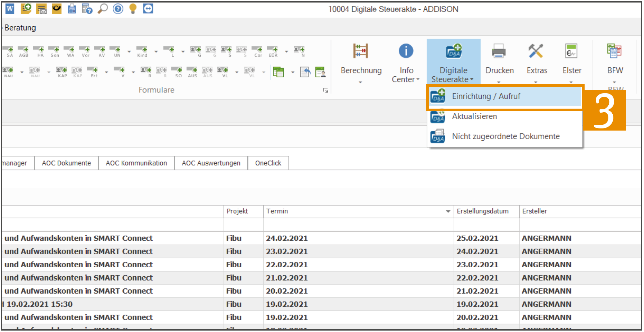644x332 pixels.
Task: Click the Elster icon
Action: (x=571, y=51)
